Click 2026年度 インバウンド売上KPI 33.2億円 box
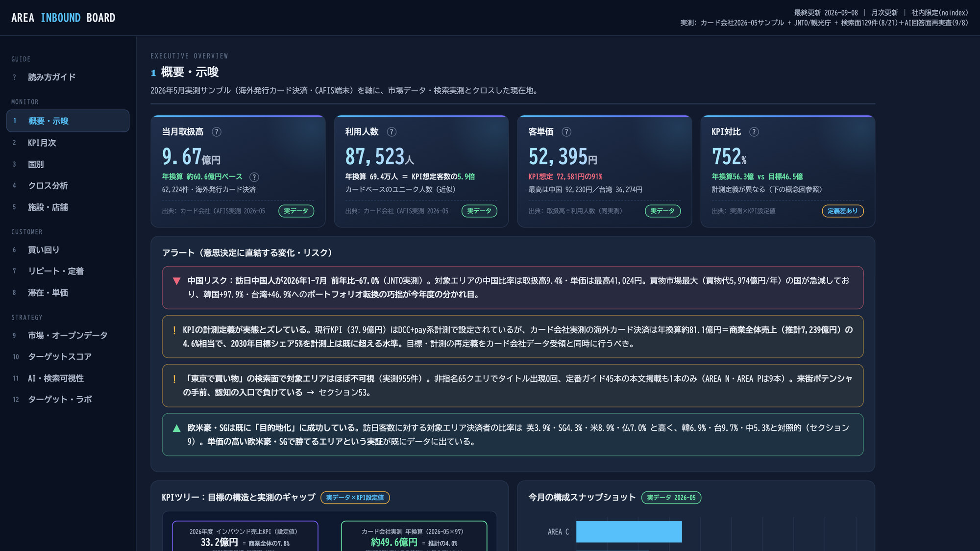Image resolution: width=980 pixels, height=551 pixels. pos(245,536)
